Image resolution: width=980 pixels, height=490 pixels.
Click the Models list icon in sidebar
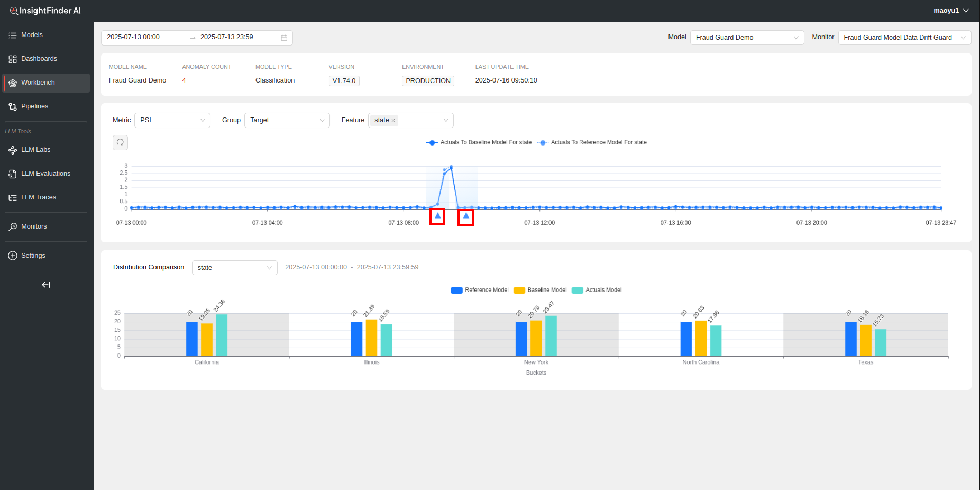click(13, 35)
